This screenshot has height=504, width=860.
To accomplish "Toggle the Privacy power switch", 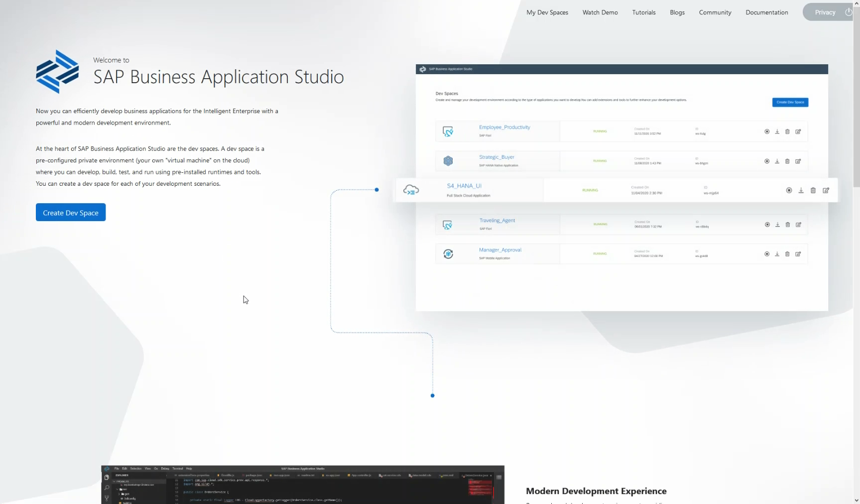I will [848, 12].
